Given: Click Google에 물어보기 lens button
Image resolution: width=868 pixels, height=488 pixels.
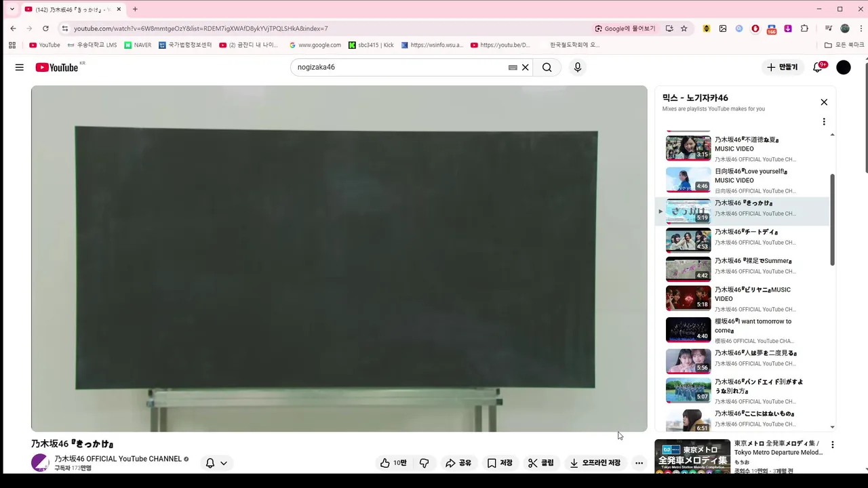Looking at the screenshot, I should point(625,28).
